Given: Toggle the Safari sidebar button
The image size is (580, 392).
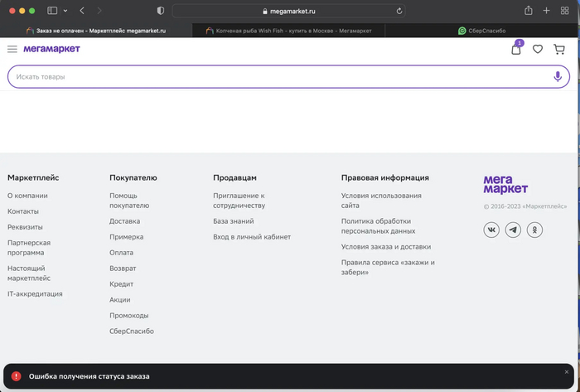Looking at the screenshot, I should 53,11.
